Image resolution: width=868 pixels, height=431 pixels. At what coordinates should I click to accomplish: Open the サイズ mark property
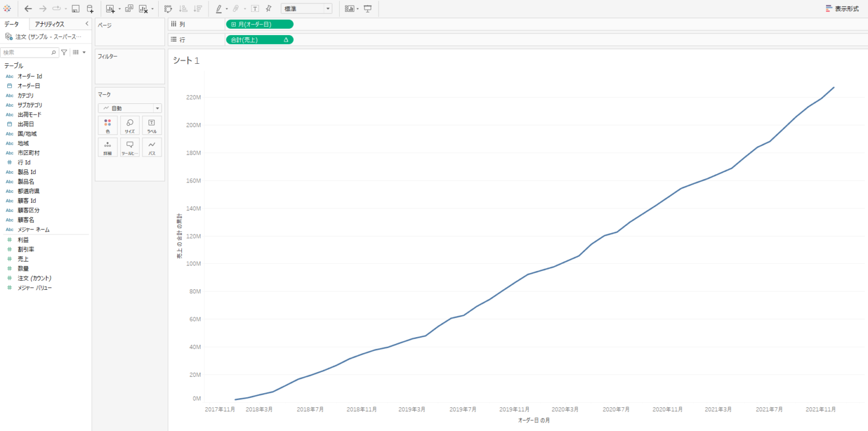coord(129,125)
